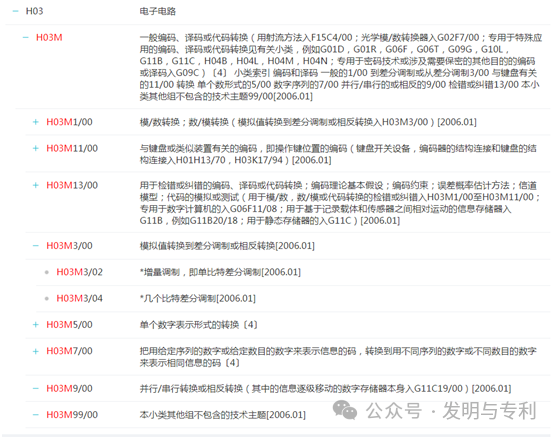The image size is (558, 439).
Task: Expand the H03M13/00 group
Action: (36, 185)
